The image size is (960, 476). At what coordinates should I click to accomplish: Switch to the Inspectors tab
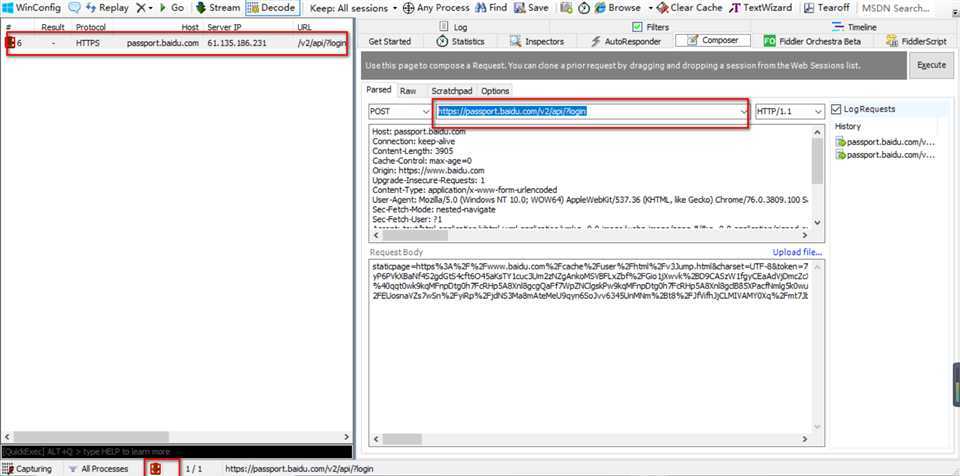pos(537,41)
